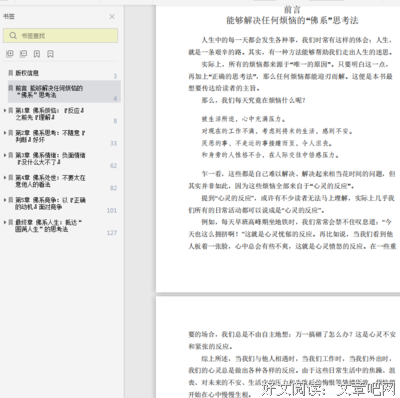Screen dimensions: 400x398
Task: Click page number 4 in bookmark list
Action: [x=115, y=98]
